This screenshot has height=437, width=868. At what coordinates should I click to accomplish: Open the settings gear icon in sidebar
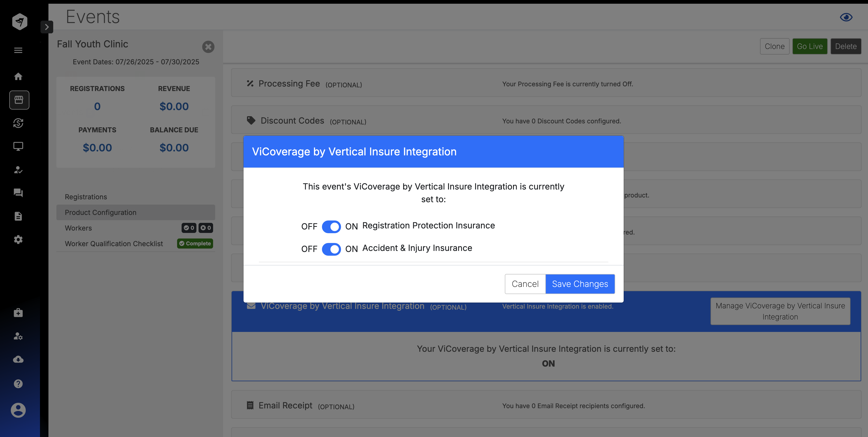[x=18, y=240]
